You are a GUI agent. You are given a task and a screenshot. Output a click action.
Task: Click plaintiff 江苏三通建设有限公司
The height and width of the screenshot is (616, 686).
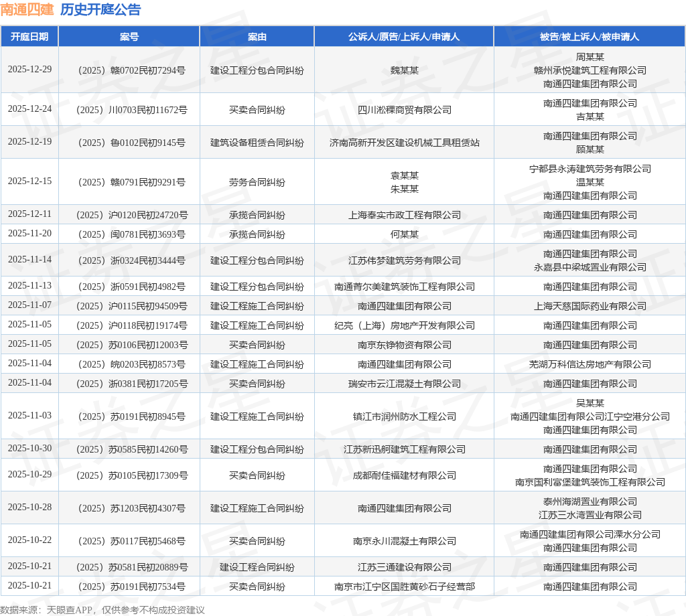(404, 568)
